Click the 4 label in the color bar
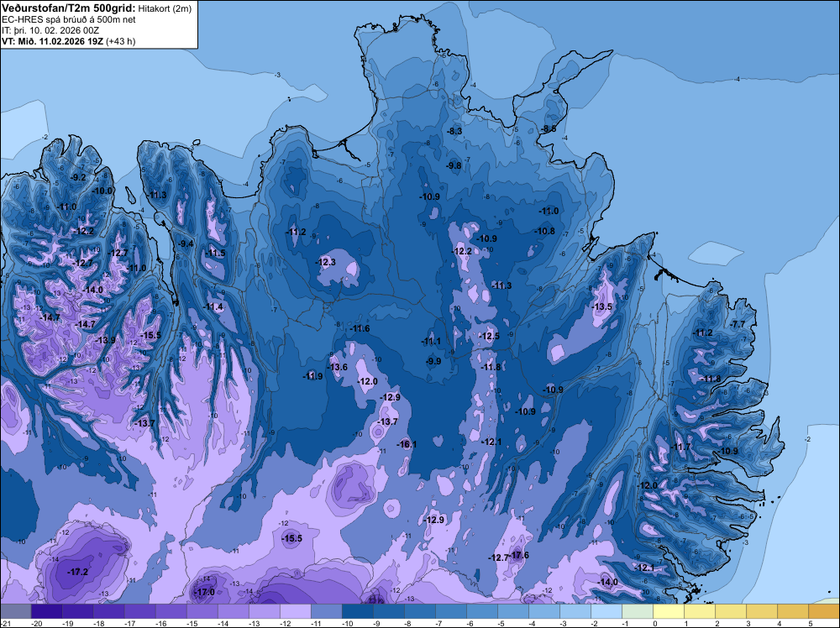Image resolution: width=840 pixels, height=628 pixels. click(x=780, y=624)
